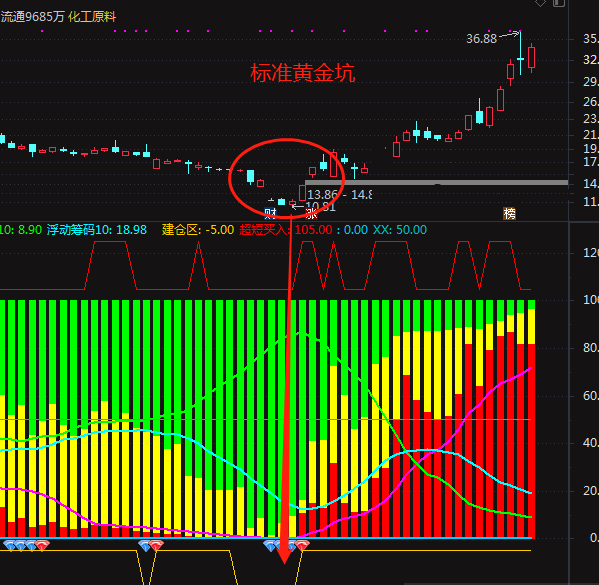Click the red gem in the leftmost gem cluster

(x=42, y=545)
